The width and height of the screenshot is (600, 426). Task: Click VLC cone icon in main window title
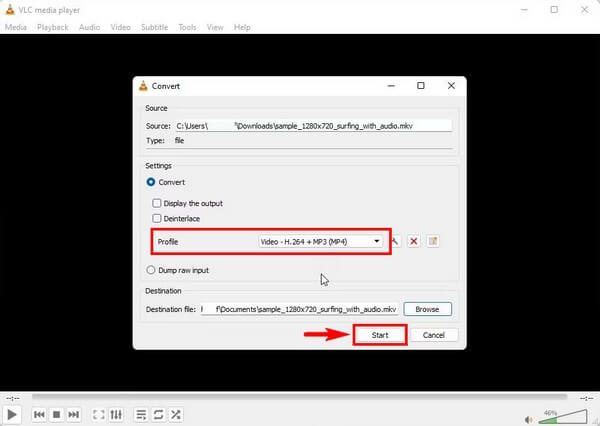[10, 10]
